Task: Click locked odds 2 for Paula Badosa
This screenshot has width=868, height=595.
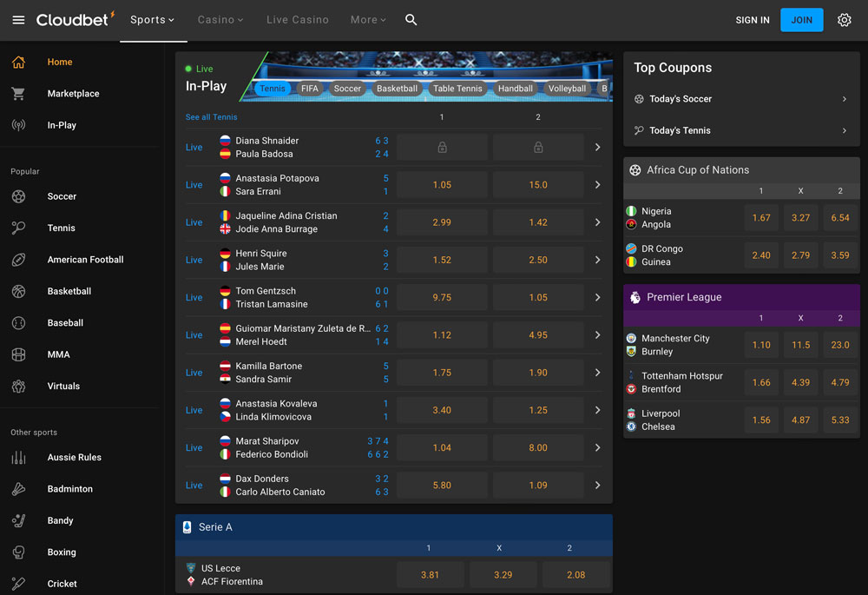Action: coord(538,148)
